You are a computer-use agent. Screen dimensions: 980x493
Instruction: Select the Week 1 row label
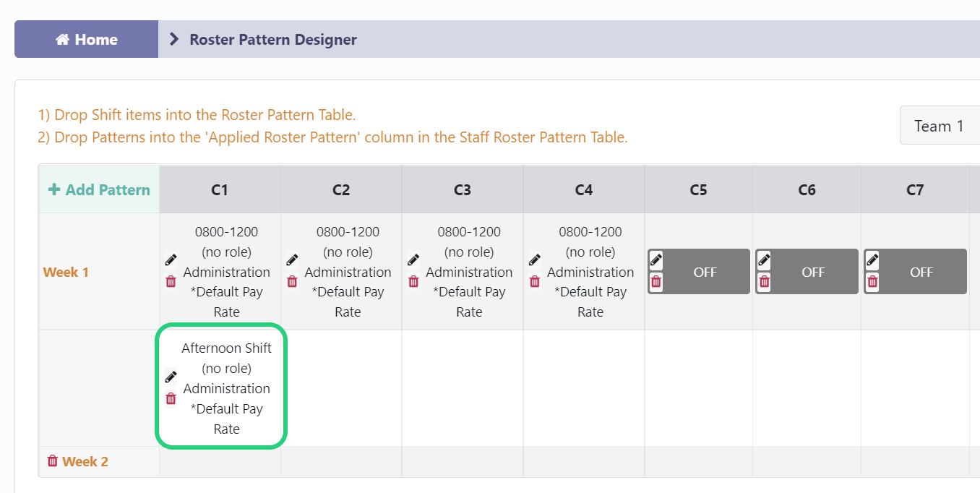pyautogui.click(x=66, y=272)
